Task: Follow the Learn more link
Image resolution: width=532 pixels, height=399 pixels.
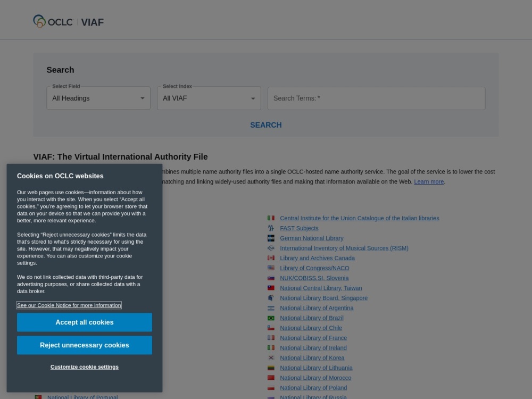Action: (x=429, y=181)
